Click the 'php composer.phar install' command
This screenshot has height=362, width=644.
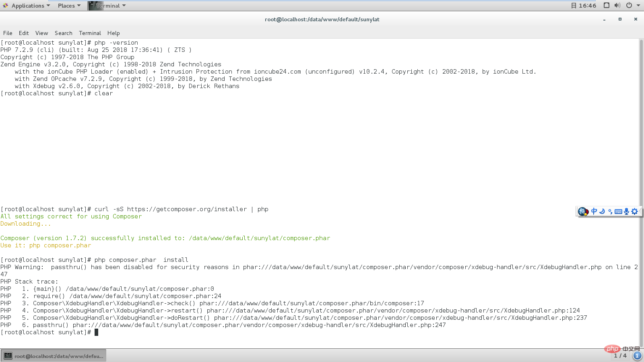(141, 260)
